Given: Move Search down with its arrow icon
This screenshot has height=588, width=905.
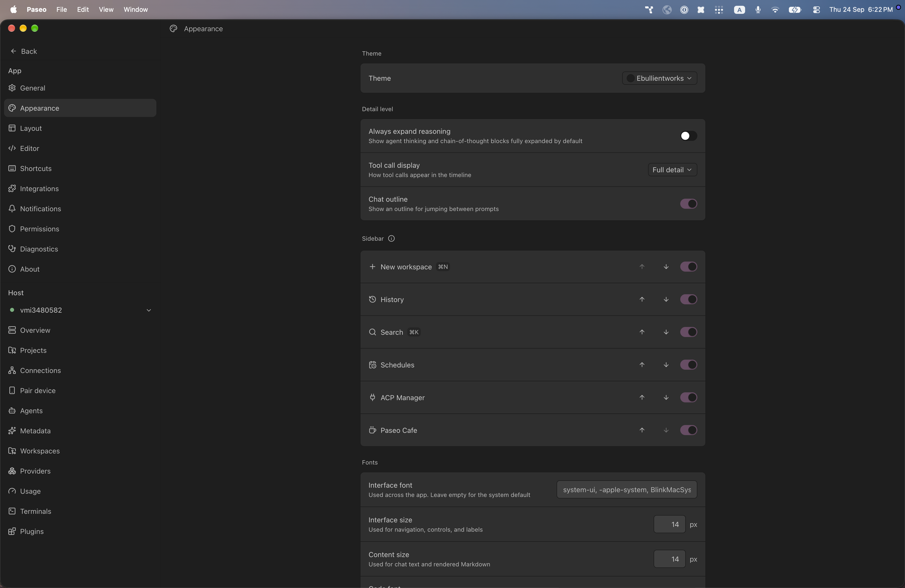Looking at the screenshot, I should (x=666, y=332).
